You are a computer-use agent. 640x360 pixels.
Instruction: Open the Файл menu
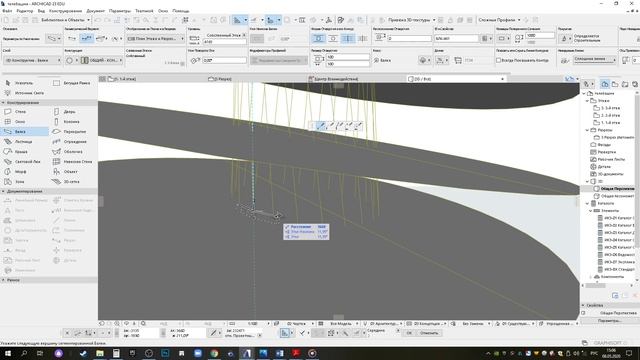coord(7,11)
